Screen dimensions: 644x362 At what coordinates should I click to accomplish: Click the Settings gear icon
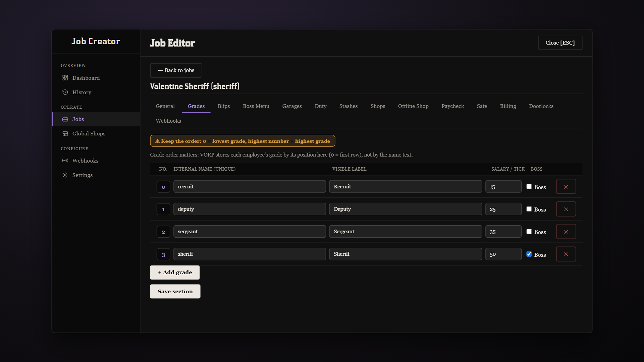pyautogui.click(x=65, y=175)
